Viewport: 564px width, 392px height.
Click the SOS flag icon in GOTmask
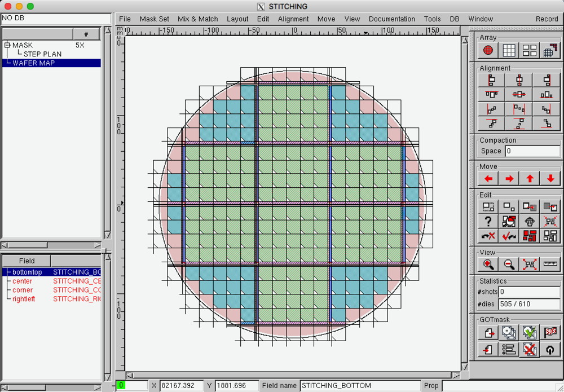coord(550,333)
